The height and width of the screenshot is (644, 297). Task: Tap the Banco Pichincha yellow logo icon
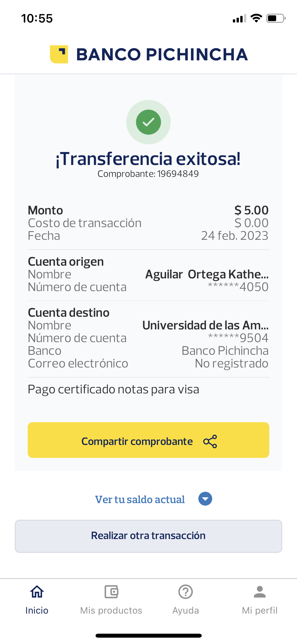(59, 54)
